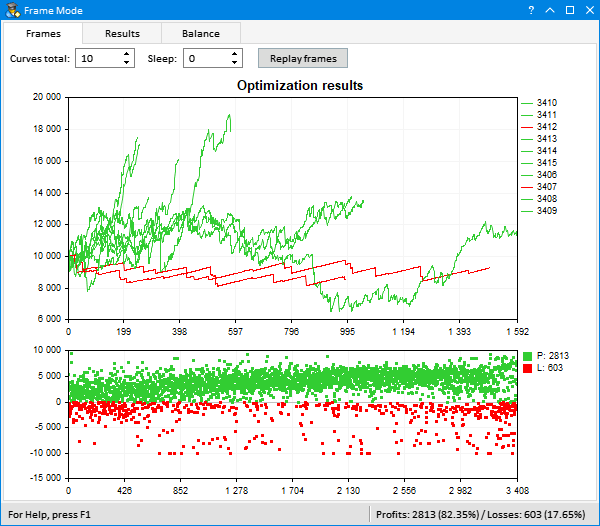Screen dimensions: 600x526
Task: Open the Results tab
Action: (x=122, y=34)
